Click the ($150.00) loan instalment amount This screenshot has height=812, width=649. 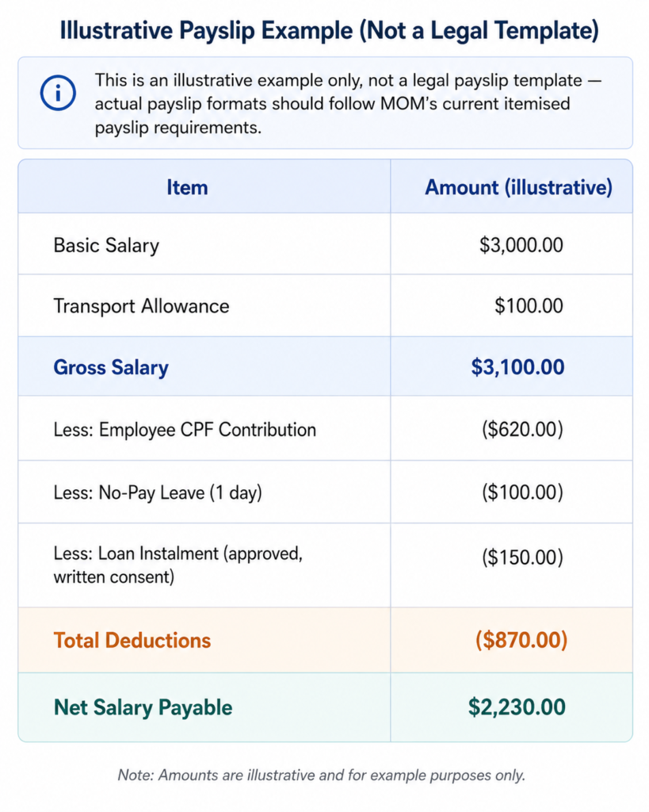[x=522, y=557]
